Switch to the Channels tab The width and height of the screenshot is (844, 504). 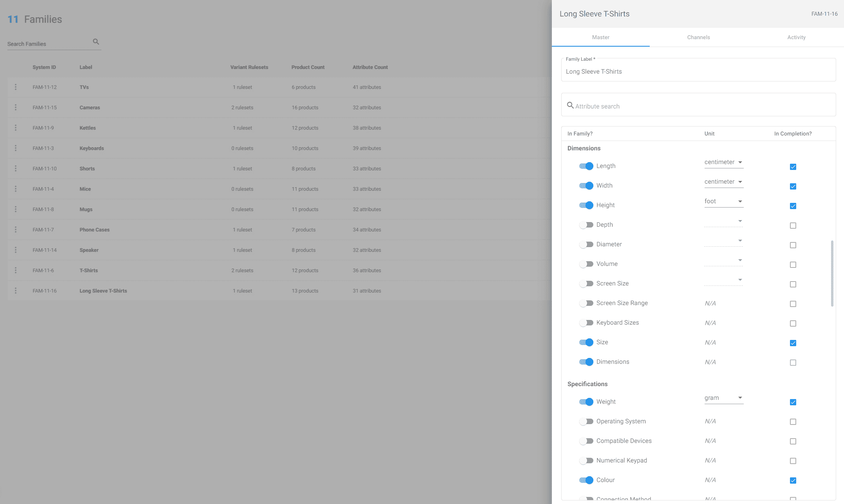click(698, 37)
